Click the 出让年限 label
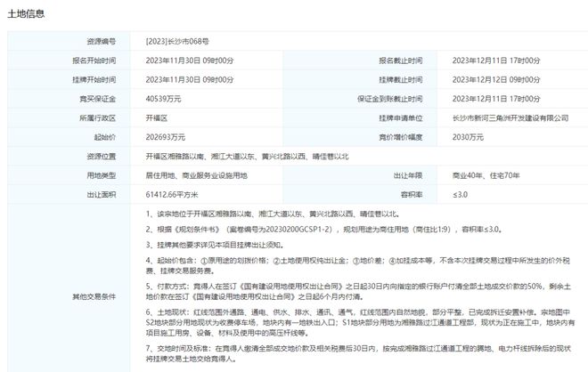The height and width of the screenshot is (372, 588). 408,175
